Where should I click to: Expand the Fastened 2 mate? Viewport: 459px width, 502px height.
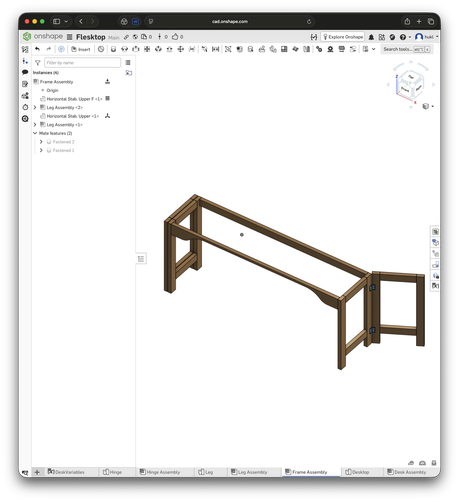[41, 142]
